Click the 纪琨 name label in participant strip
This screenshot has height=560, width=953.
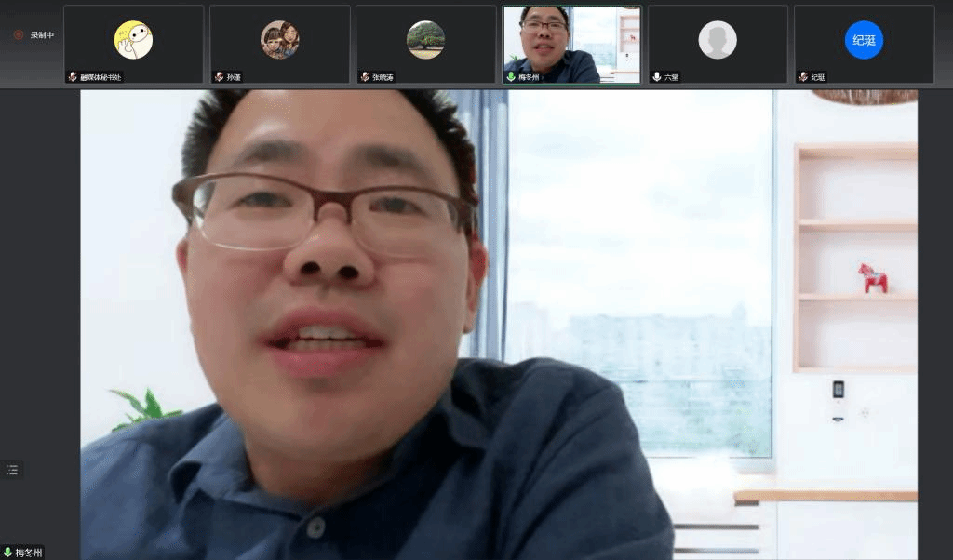coord(818,77)
